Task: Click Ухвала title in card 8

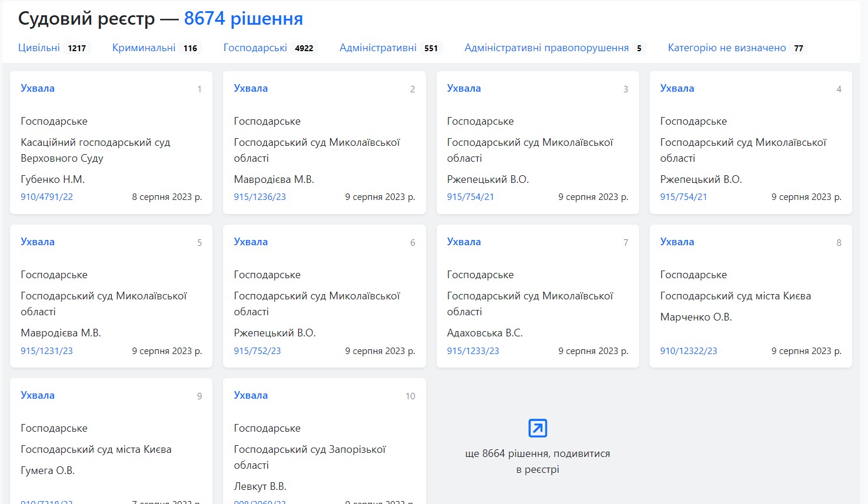Action: pyautogui.click(x=677, y=242)
